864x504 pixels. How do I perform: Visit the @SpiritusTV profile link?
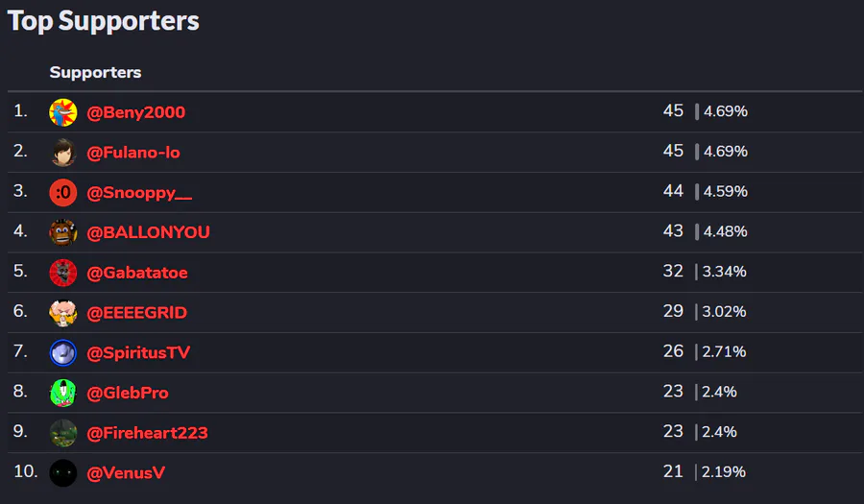pyautogui.click(x=139, y=353)
